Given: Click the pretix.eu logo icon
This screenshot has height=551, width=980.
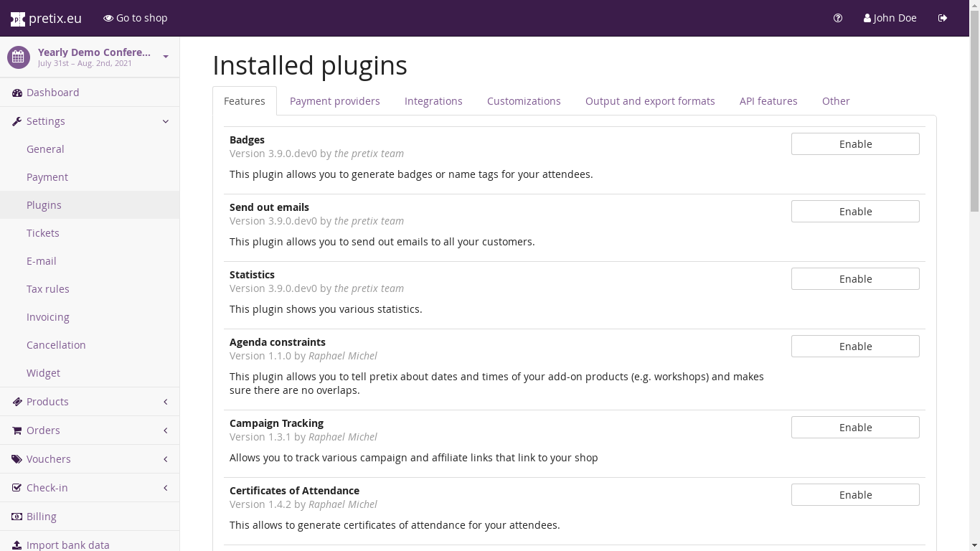Looking at the screenshot, I should click(17, 19).
